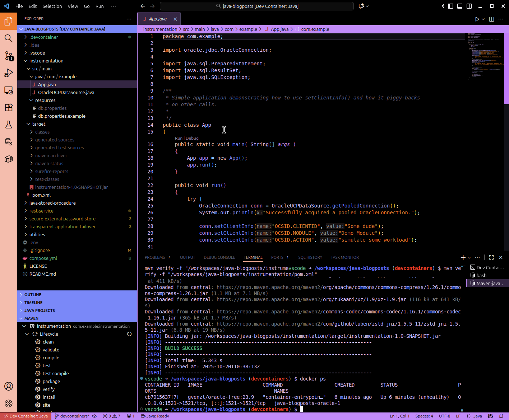Viewport: 509px width, 420px height.
Task: Refresh the Maven Lifecycle list
Action: click(129, 334)
